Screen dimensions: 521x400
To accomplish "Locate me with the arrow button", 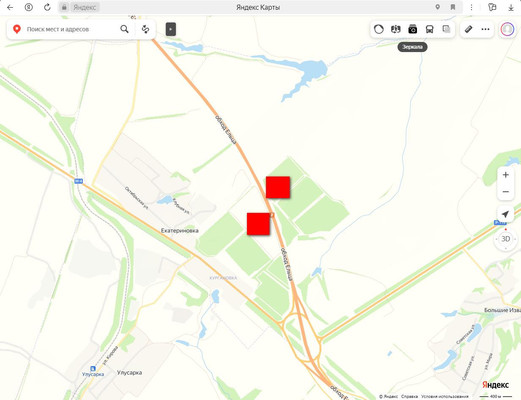I will 505,214.
